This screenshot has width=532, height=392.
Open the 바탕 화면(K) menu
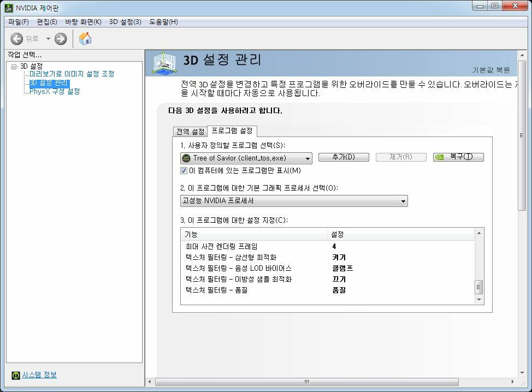pyautogui.click(x=83, y=22)
